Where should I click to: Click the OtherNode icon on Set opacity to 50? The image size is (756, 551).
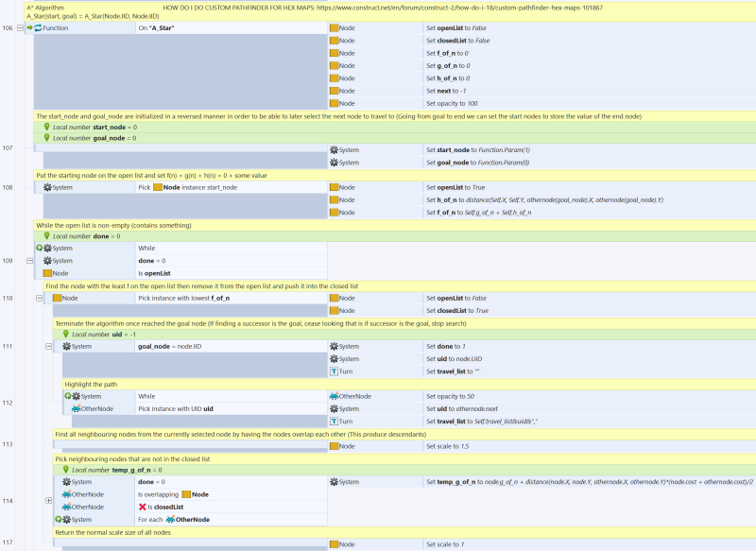pos(335,396)
